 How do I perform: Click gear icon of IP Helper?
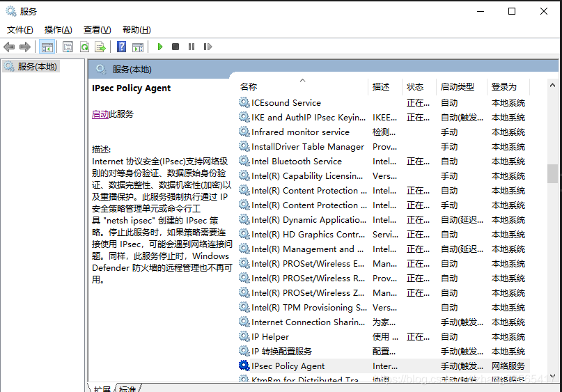point(244,336)
